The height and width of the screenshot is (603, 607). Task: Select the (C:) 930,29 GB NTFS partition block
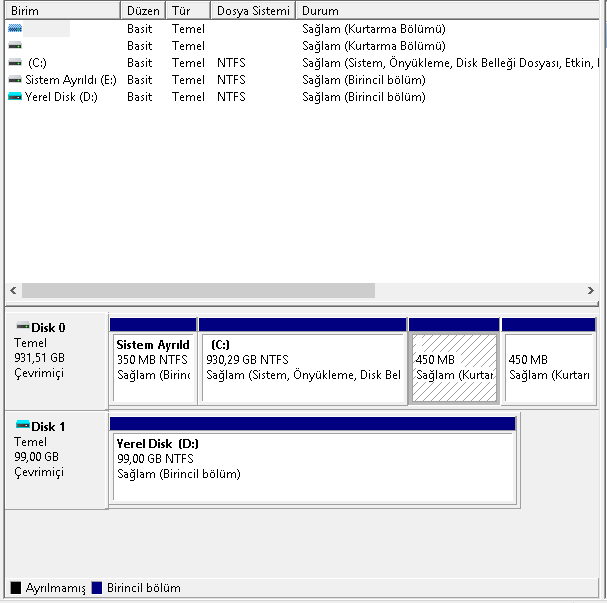coord(303,361)
